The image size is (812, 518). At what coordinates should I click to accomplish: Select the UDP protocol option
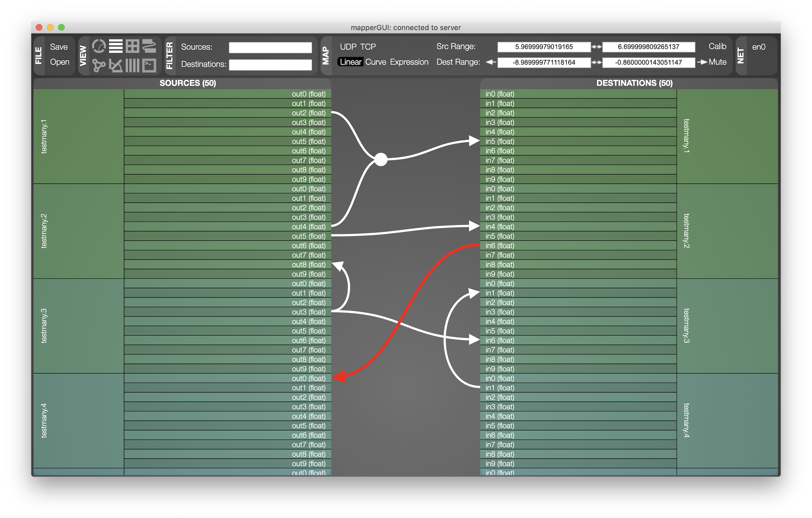[348, 47]
